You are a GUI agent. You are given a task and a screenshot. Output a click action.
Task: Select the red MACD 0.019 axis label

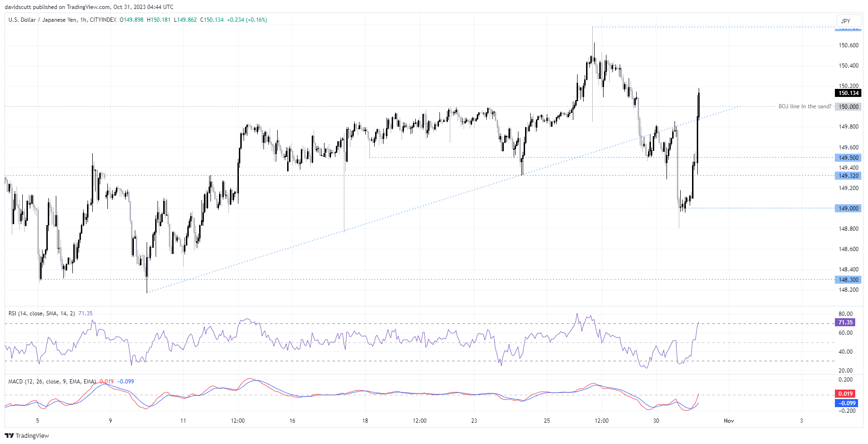click(845, 393)
